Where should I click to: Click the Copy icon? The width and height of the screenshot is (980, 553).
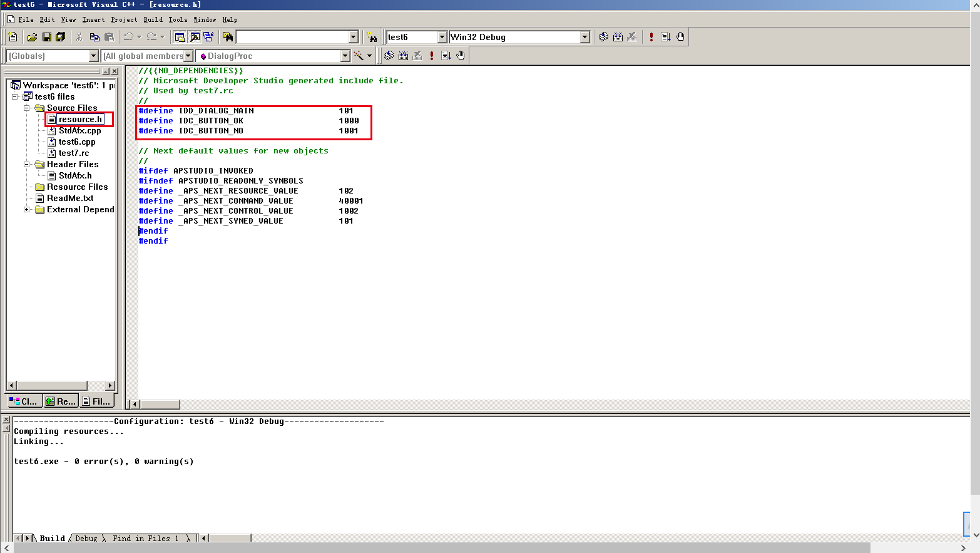(x=94, y=37)
